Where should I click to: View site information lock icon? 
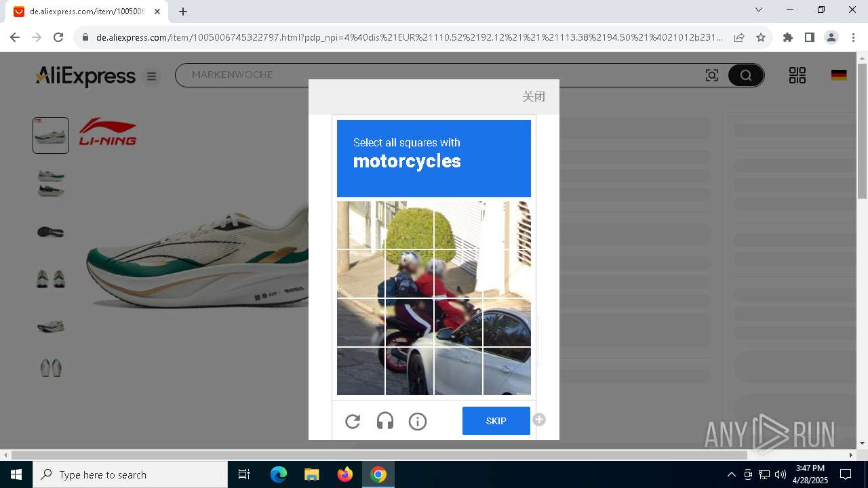pos(85,37)
